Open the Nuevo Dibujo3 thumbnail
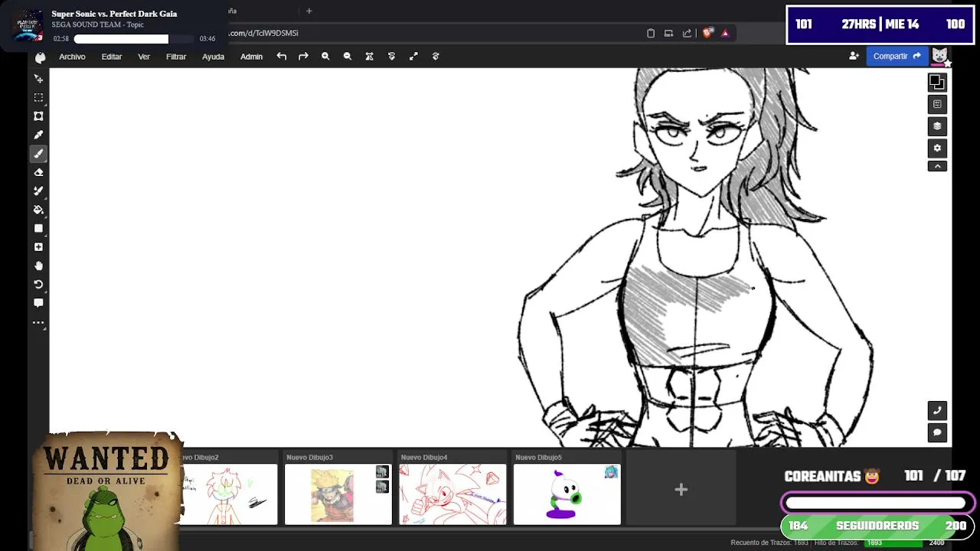The width and height of the screenshot is (980, 551). coord(338,494)
